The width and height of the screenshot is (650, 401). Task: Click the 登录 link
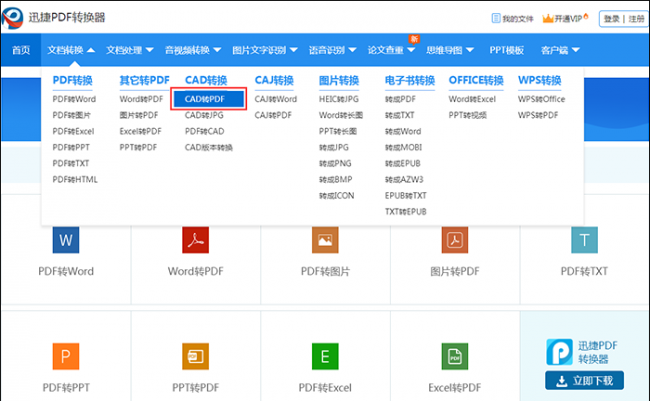(611, 19)
